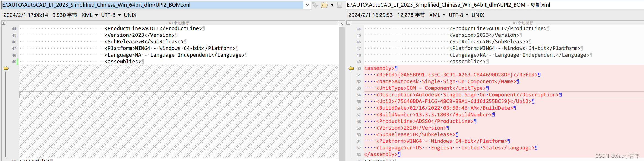Image resolution: width=644 pixels, height=161 pixels.
Task: Click the blank highlighted row in left pane
Action: pyautogui.click(x=179, y=95)
